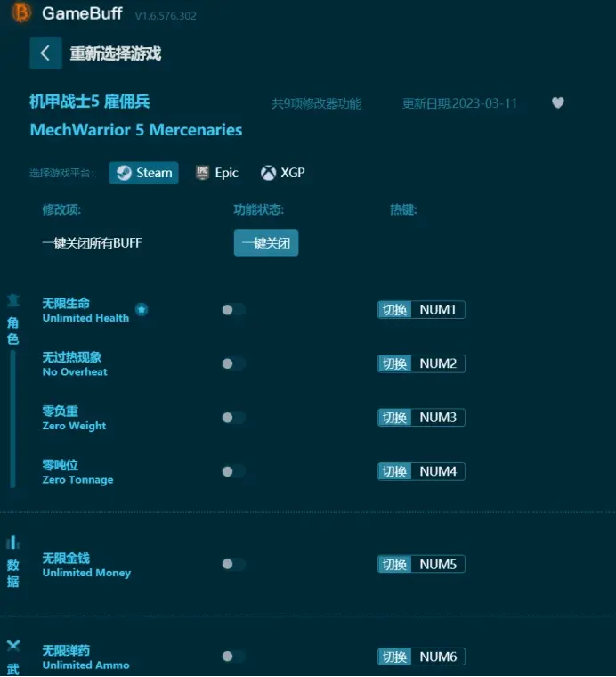Click the No Overheat label
This screenshot has height=677, width=616.
click(75, 371)
